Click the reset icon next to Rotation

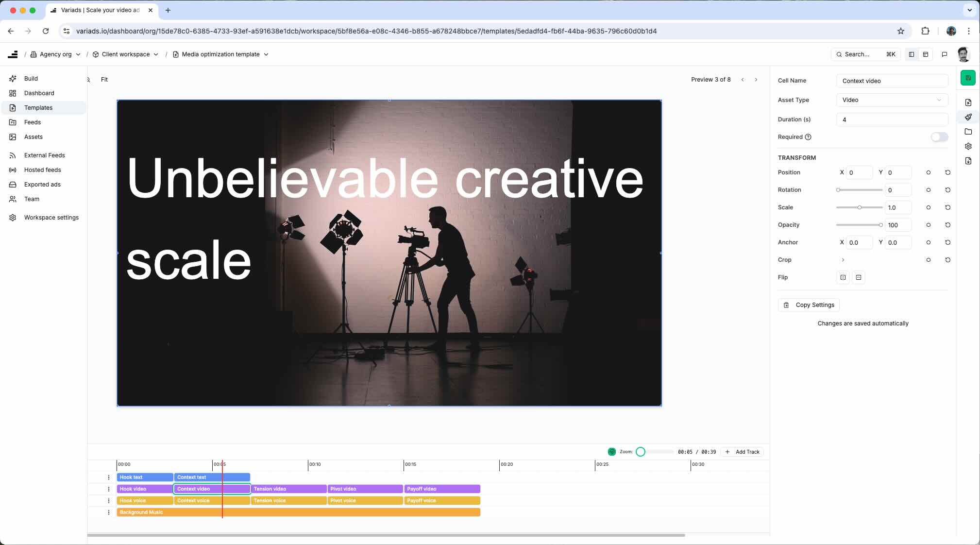[x=948, y=190]
